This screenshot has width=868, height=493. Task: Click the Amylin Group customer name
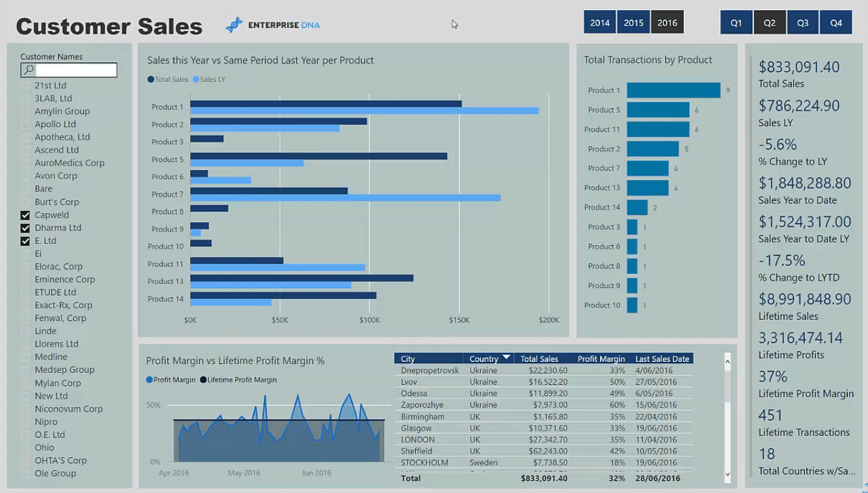(62, 111)
